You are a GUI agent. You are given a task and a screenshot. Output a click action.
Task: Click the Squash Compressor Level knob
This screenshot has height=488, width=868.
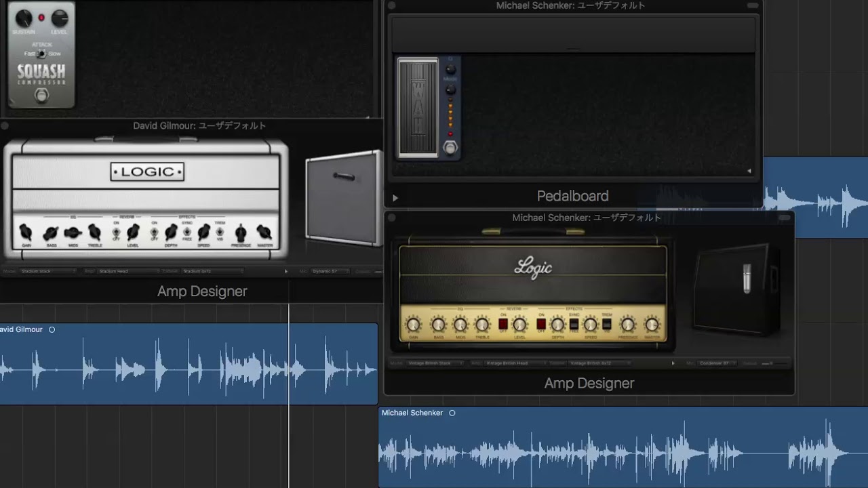60,18
